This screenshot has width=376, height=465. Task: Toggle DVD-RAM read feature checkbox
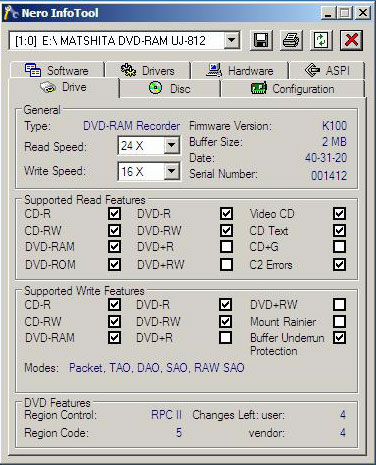pyautogui.click(x=114, y=247)
